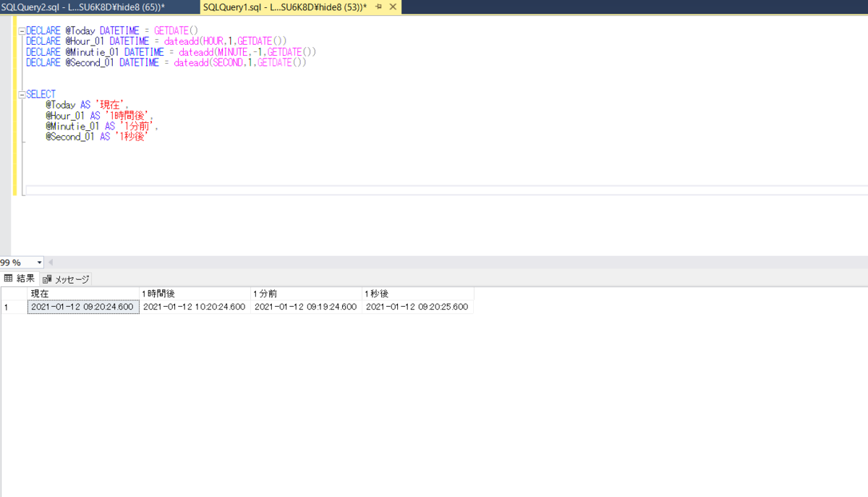Screen dimensions: 868x497
Task: Select cell 2021-01-12 09:20:24.600
Action: (83, 307)
